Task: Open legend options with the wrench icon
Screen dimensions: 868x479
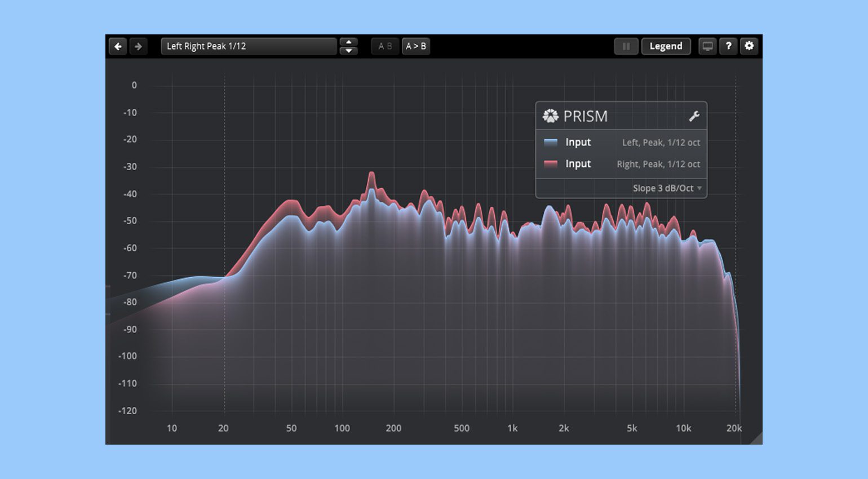Action: 694,116
